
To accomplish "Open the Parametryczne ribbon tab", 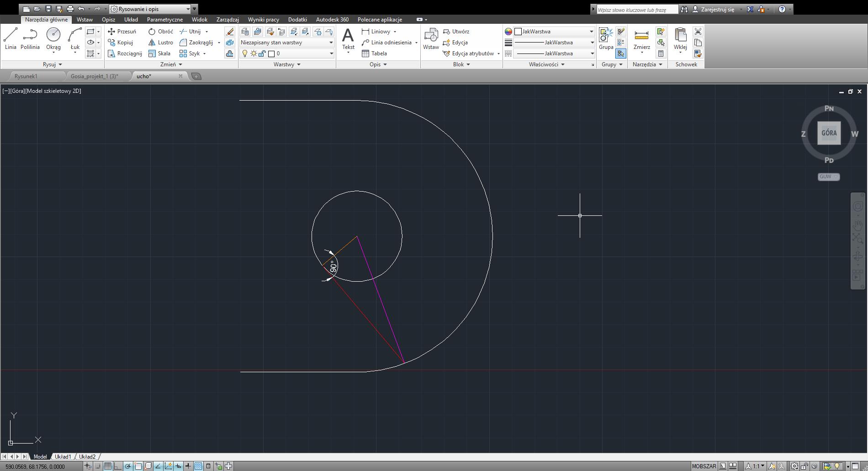I will (165, 20).
